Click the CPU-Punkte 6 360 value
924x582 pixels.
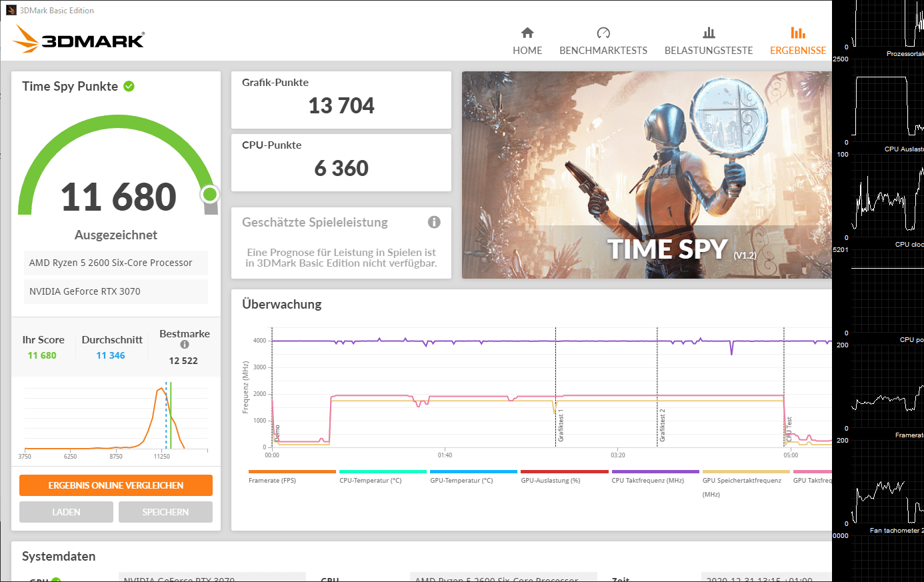[x=341, y=168]
